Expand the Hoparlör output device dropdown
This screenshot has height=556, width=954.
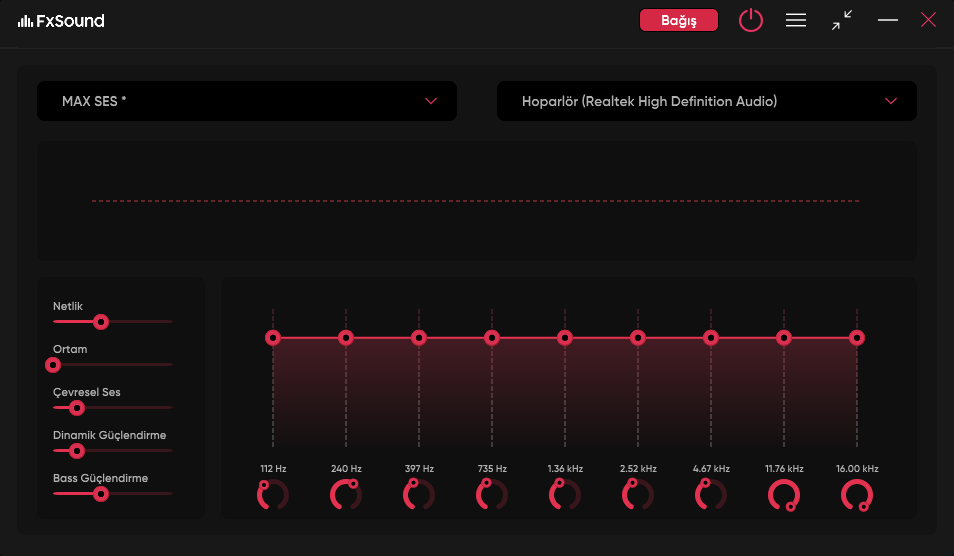[707, 101]
